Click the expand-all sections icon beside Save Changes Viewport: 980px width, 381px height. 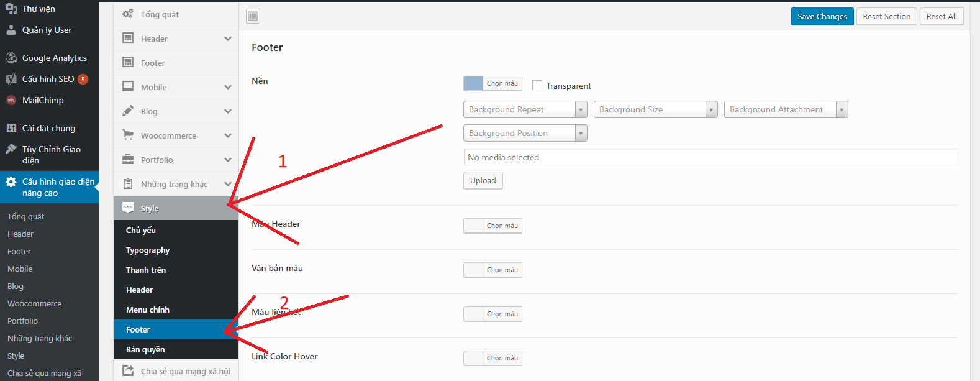point(253,16)
